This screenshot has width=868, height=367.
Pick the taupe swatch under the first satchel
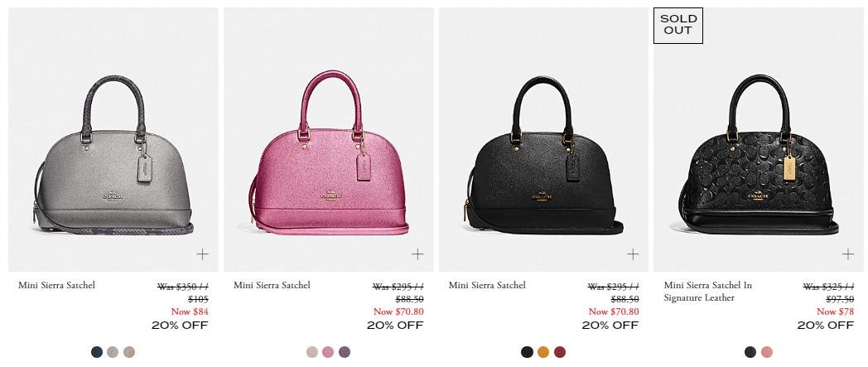[129, 352]
